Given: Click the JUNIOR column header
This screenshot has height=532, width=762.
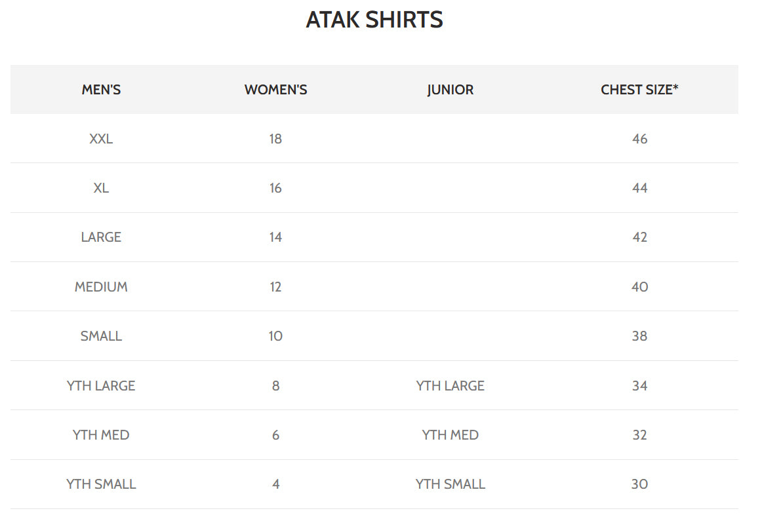Looking at the screenshot, I should tap(450, 90).
